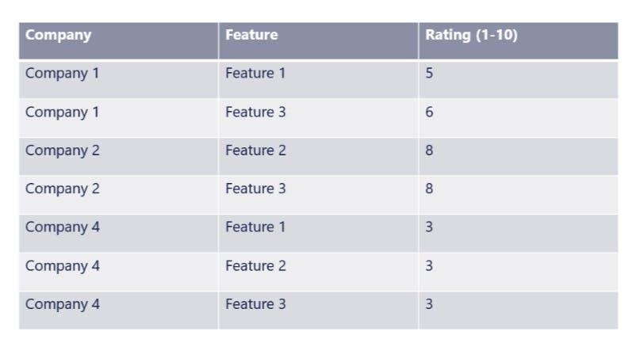
Task: Click Feature 2 in the Company 2 row
Action: coord(255,151)
